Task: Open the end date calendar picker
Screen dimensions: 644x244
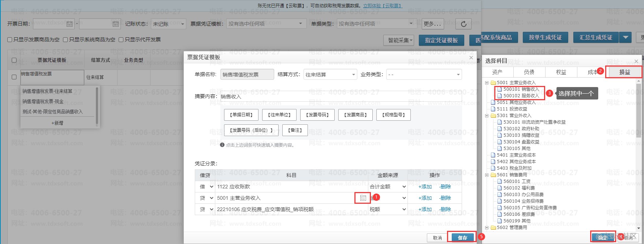Action: (x=116, y=24)
